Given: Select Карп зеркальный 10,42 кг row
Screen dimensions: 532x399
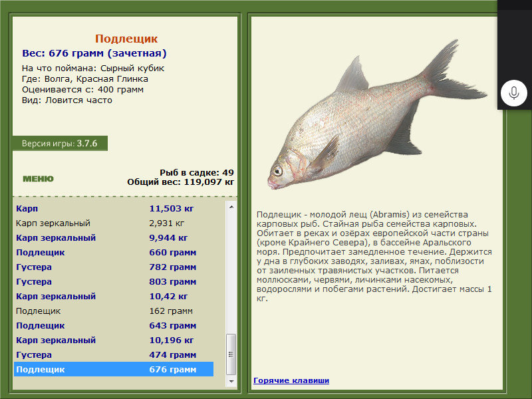Looking at the screenshot, I should [114, 296].
